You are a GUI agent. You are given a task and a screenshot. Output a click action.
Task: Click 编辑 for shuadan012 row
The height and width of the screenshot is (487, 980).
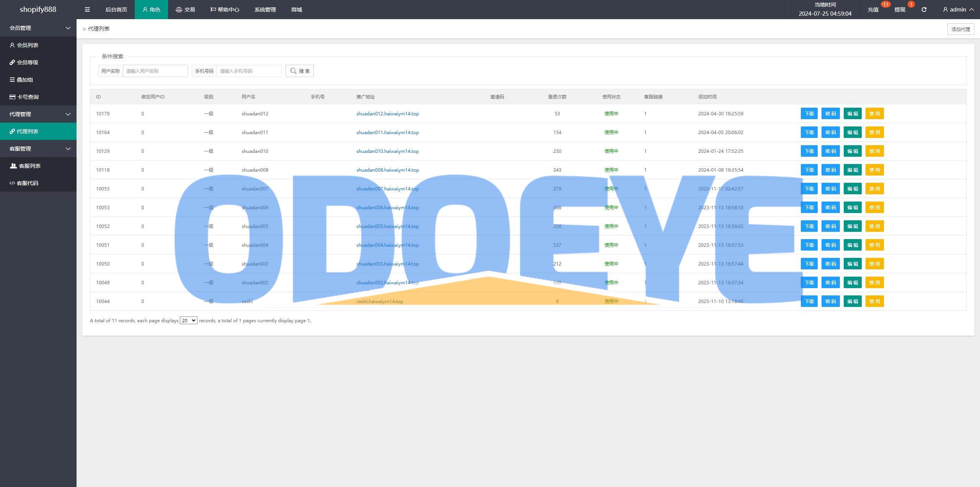[x=853, y=113]
